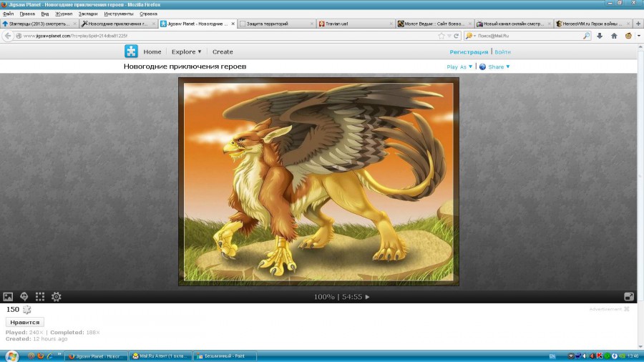Open the Инструменты menu

[x=118, y=14]
